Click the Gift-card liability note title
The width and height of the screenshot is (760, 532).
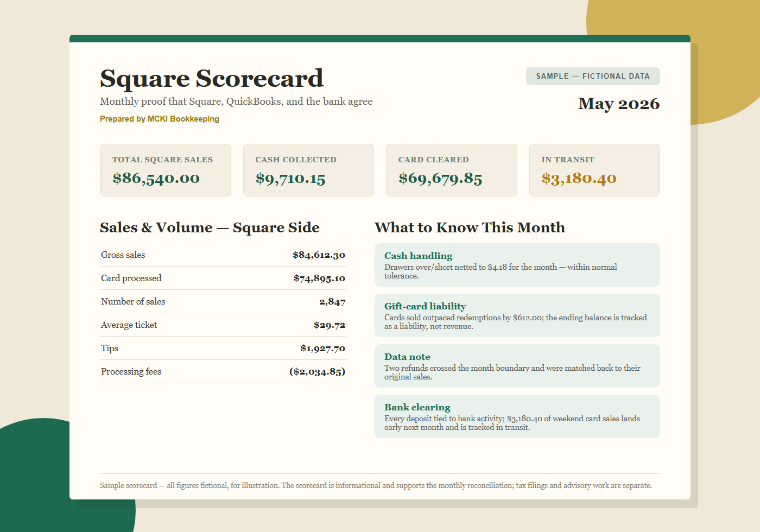click(425, 306)
